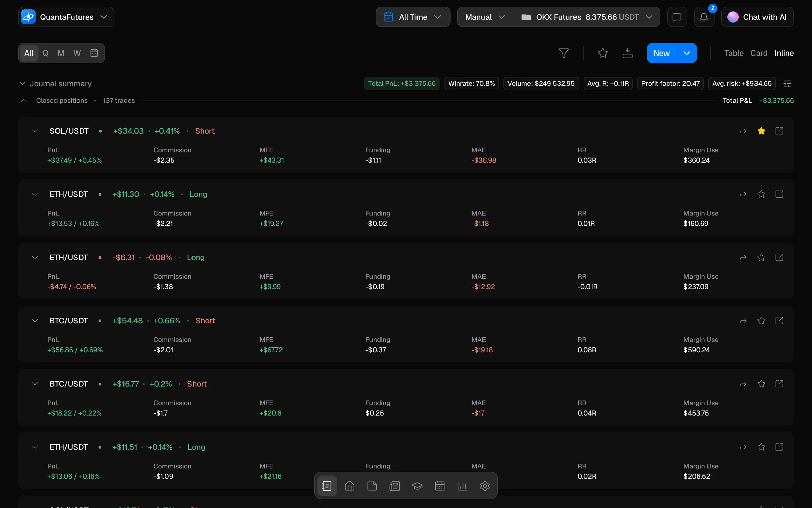Screen dimensions: 812x508
Task: Open the QuantaFutures workspace dropdown
Action: (x=66, y=17)
